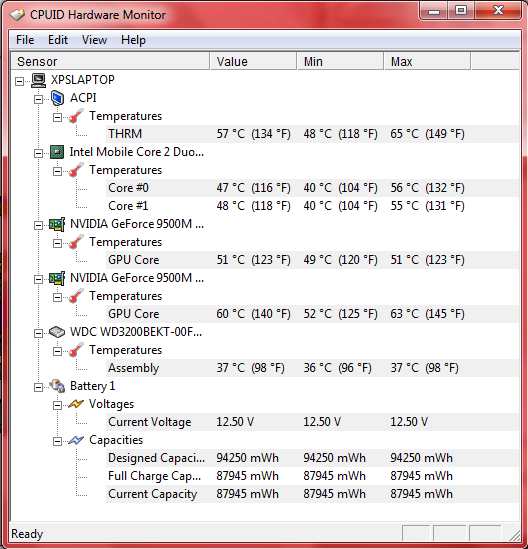Click the thermometer icon under the second NVIDIA GeForce
528x549 pixels.
(x=76, y=296)
